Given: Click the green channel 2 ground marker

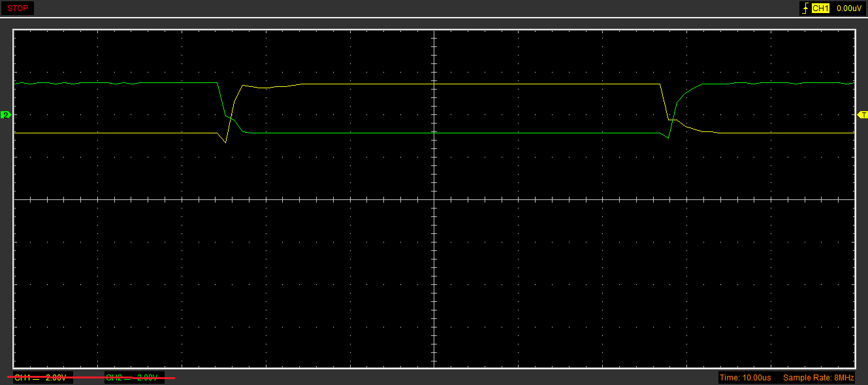Looking at the screenshot, I should 6,115.
